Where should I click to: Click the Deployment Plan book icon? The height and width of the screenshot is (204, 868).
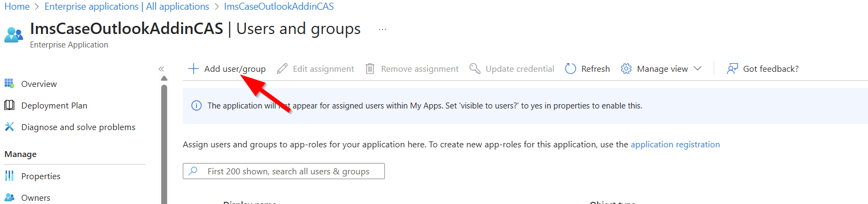tap(9, 105)
